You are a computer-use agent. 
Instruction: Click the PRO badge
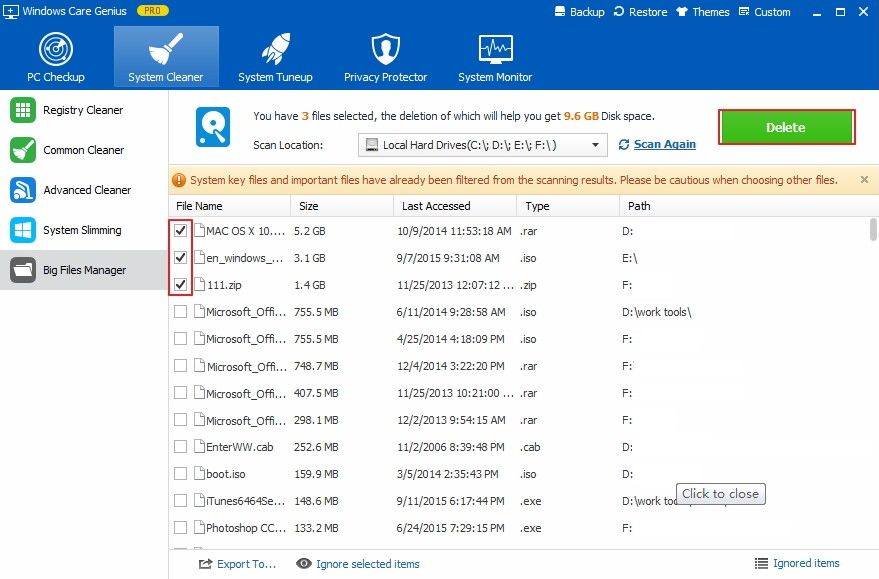tap(152, 11)
